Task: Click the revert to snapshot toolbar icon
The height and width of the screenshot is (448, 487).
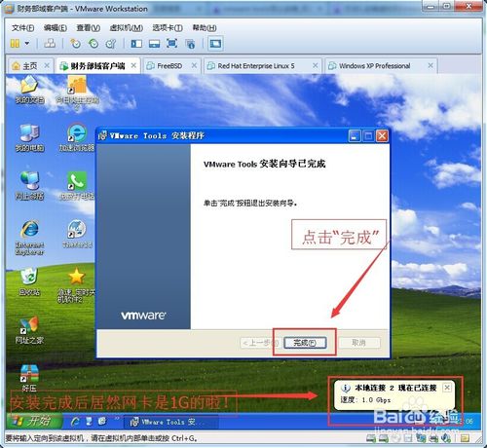Action: [94, 43]
